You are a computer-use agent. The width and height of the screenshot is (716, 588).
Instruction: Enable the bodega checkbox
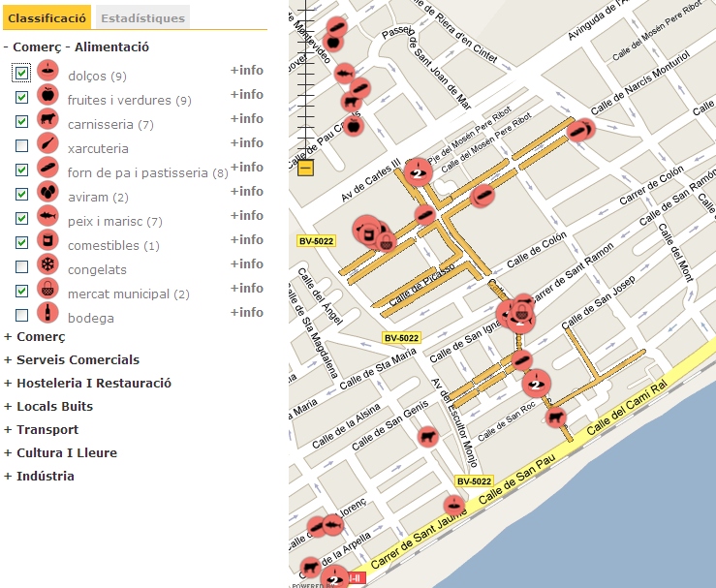pyautogui.click(x=21, y=315)
